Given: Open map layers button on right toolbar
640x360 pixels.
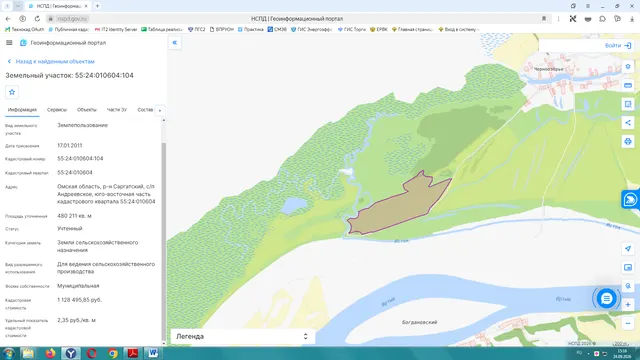Looking at the screenshot, I should [628, 67].
